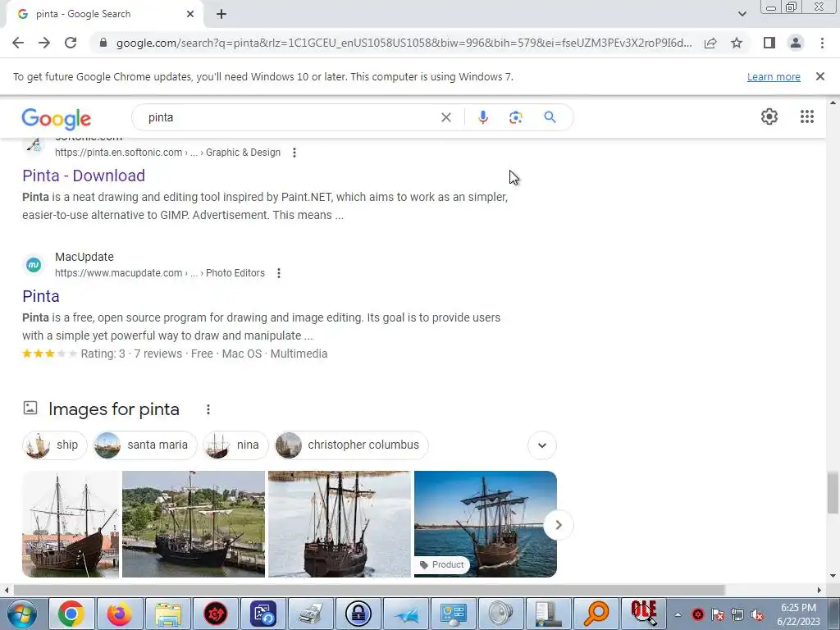
Task: Share this page from the address bar
Action: coord(710,43)
